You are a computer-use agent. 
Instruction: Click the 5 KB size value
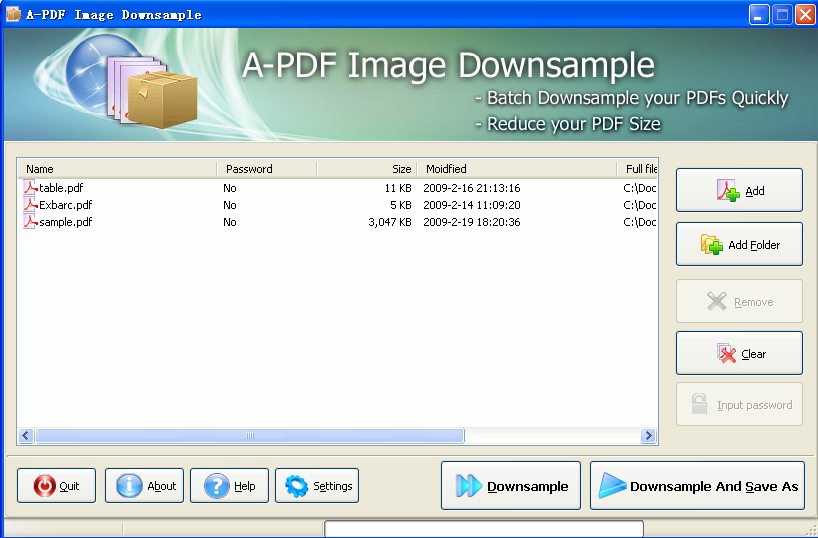click(401, 205)
